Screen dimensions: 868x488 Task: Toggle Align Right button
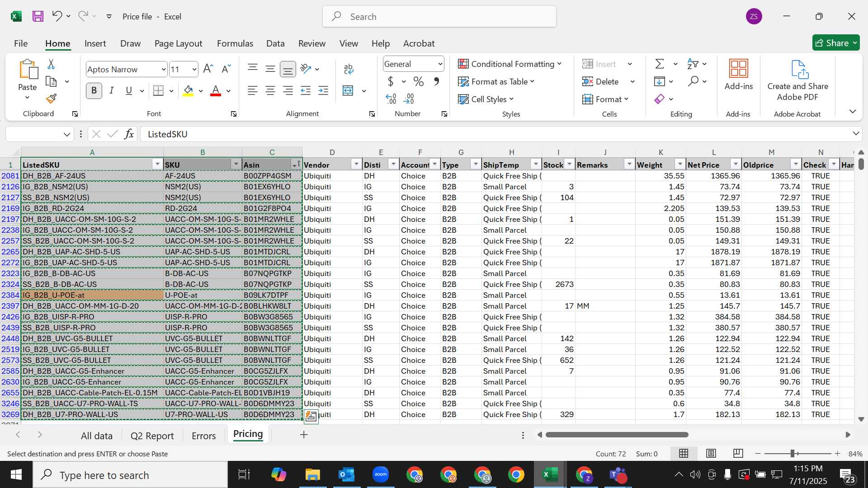point(288,91)
